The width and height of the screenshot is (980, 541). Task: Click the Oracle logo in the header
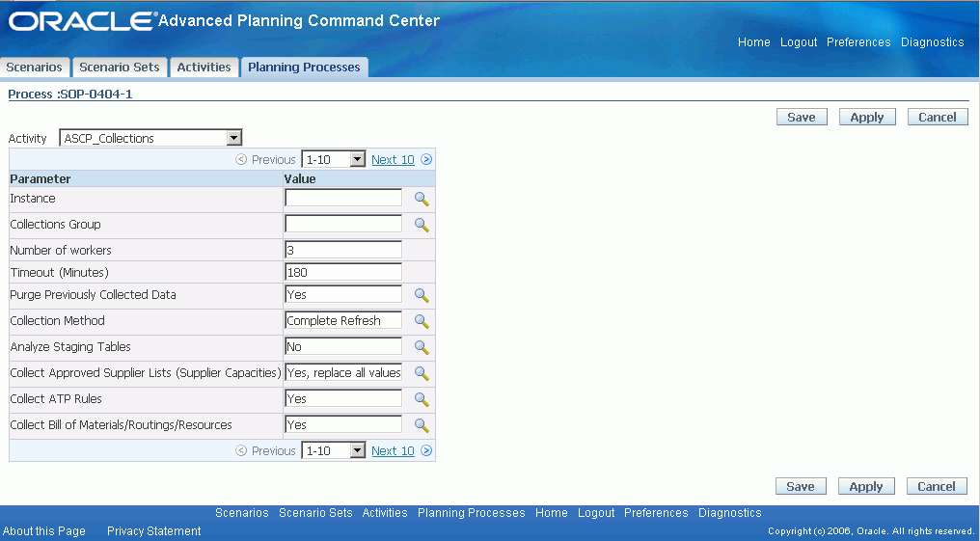coord(81,21)
